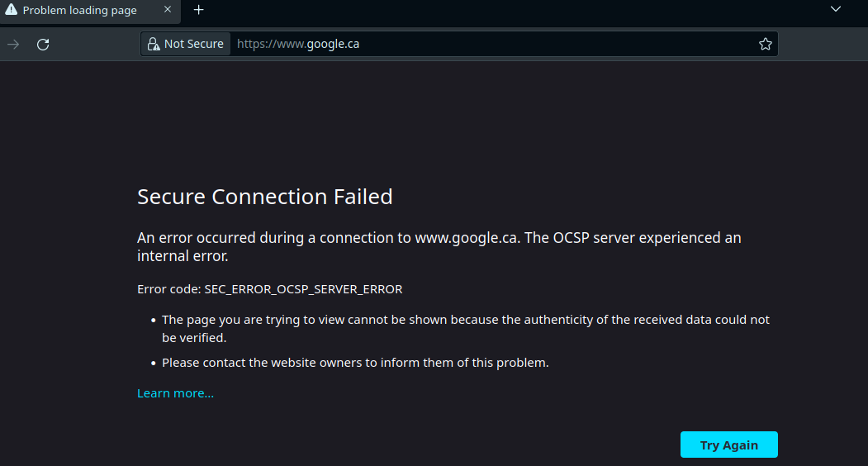Click the bullet about authenticity of received data

tap(465, 328)
